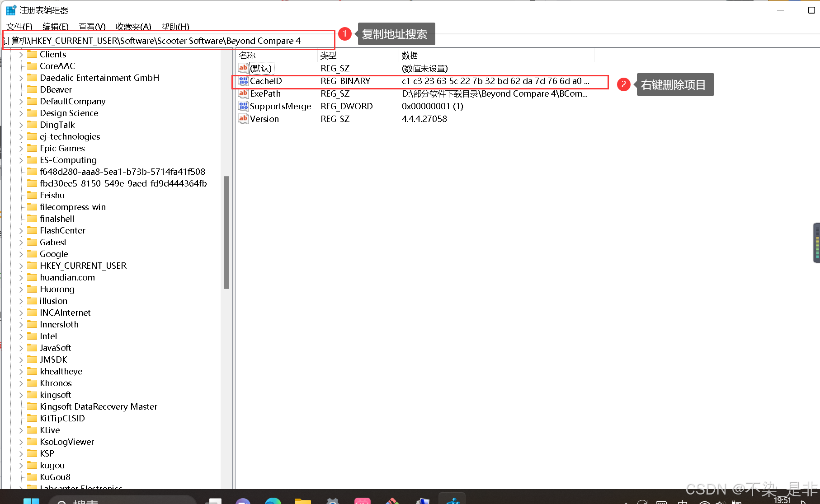
Task: Click the KSP folder icon
Action: [32, 453]
